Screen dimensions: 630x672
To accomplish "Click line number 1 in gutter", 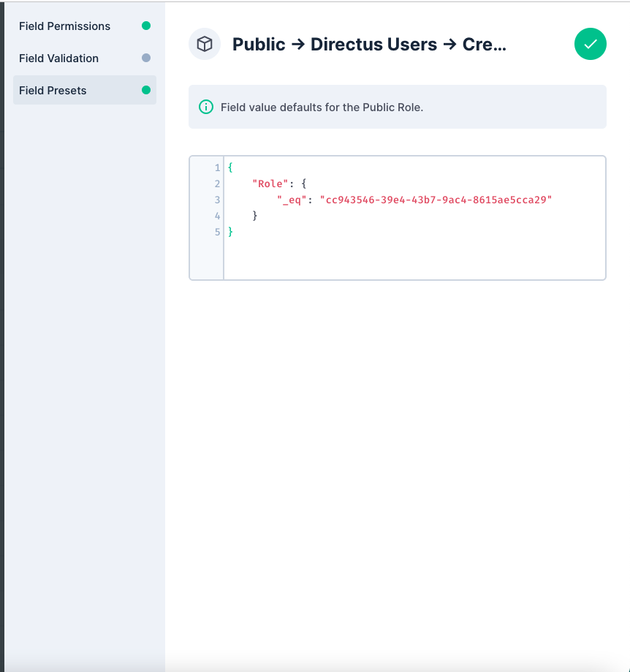I will [217, 168].
